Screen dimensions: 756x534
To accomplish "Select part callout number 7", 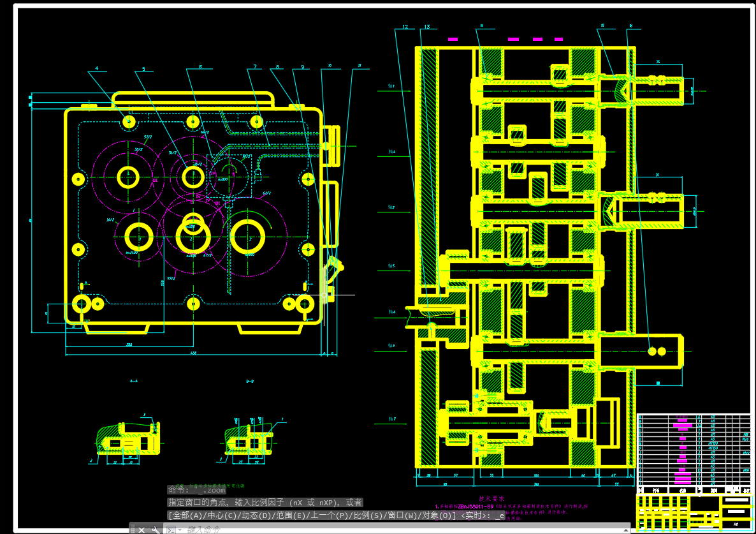I will pyautogui.click(x=255, y=66).
